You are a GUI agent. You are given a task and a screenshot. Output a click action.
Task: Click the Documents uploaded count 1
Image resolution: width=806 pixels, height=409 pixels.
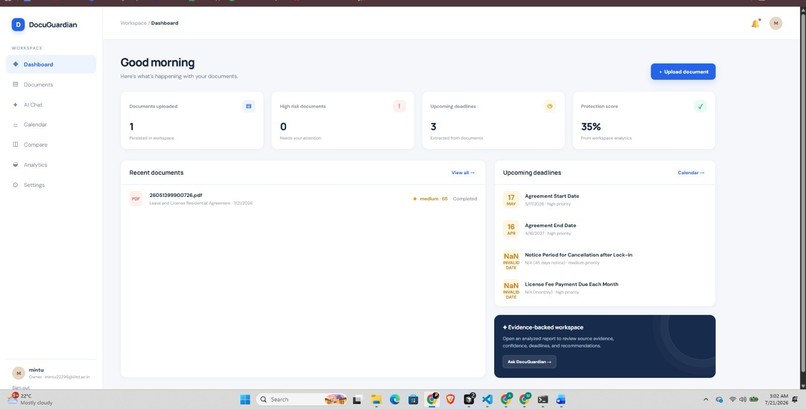[x=132, y=126]
